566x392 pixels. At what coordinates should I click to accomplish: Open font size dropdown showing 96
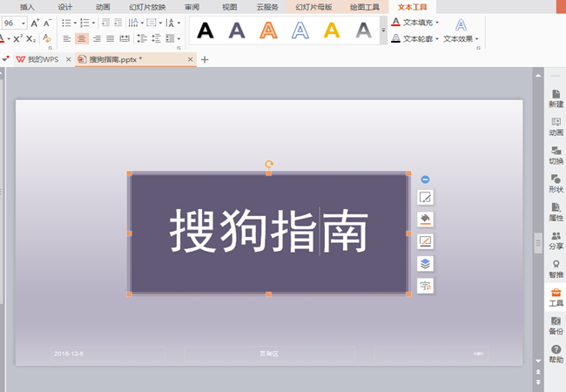[x=24, y=24]
